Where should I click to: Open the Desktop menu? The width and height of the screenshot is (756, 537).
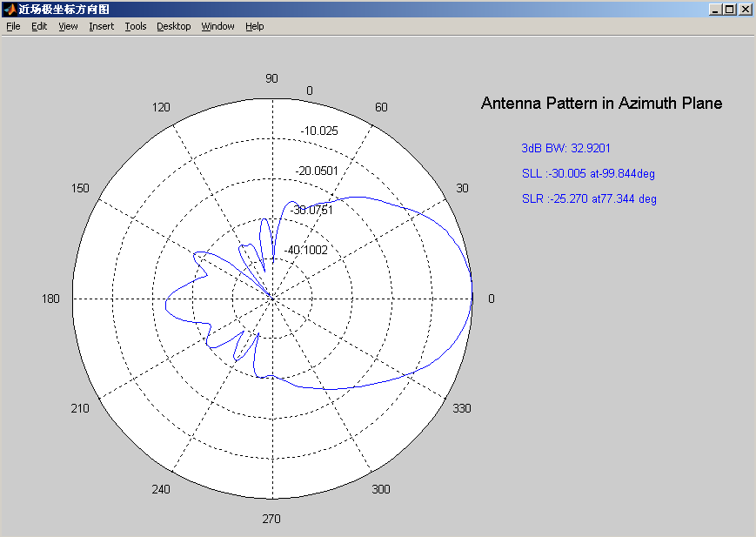[x=174, y=26]
